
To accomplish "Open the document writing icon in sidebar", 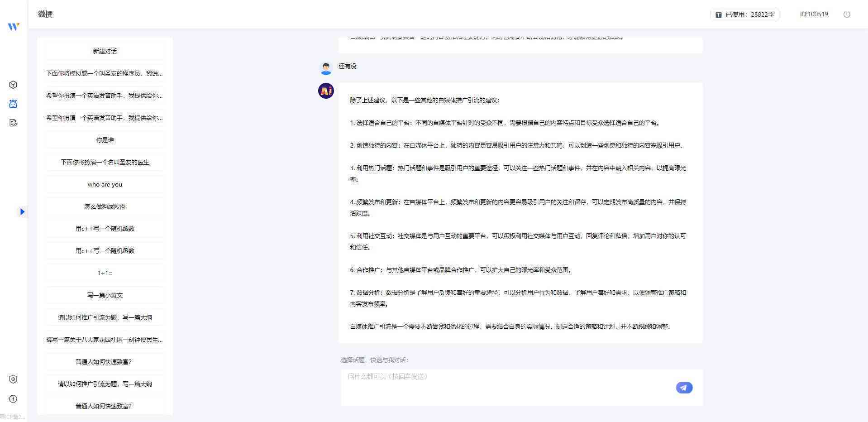I will click(x=13, y=123).
